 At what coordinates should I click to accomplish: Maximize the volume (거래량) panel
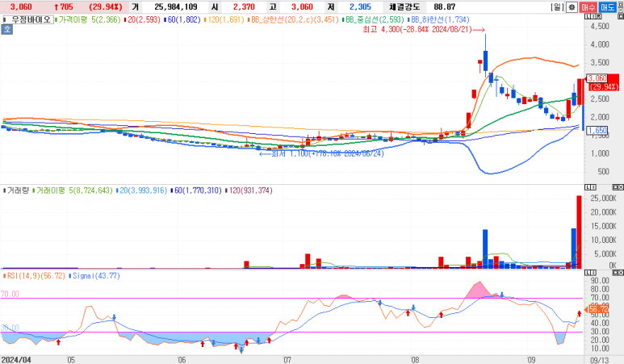(x=614, y=187)
